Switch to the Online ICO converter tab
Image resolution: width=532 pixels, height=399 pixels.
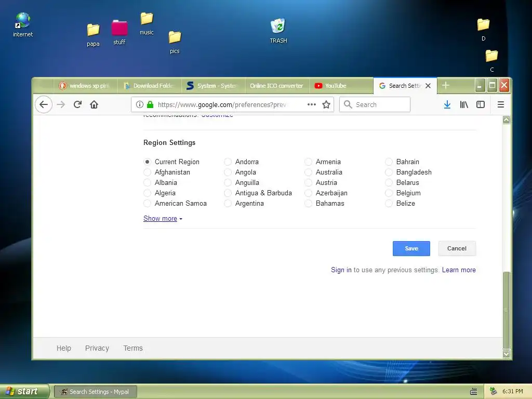pos(276,86)
